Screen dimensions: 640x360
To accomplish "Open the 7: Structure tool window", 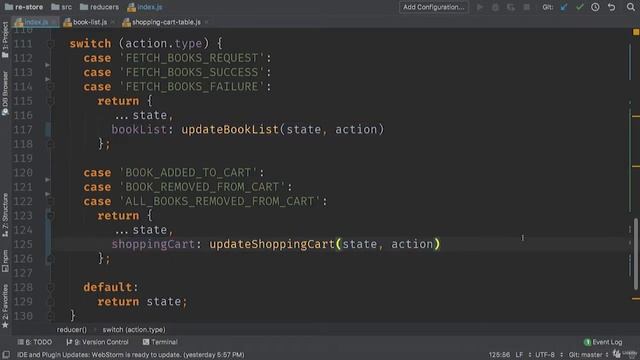I will tap(5, 215).
